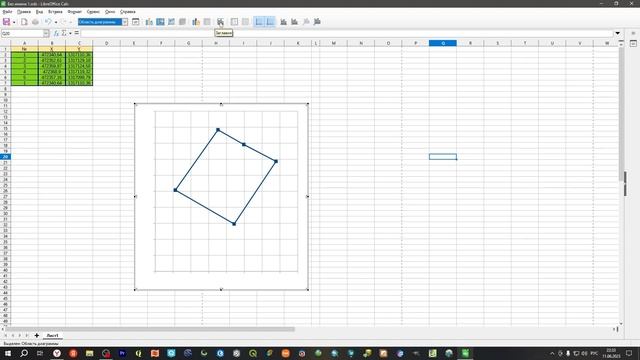Open Task View on the taskbar
Screen dimensions: 640x360
tap(40, 353)
